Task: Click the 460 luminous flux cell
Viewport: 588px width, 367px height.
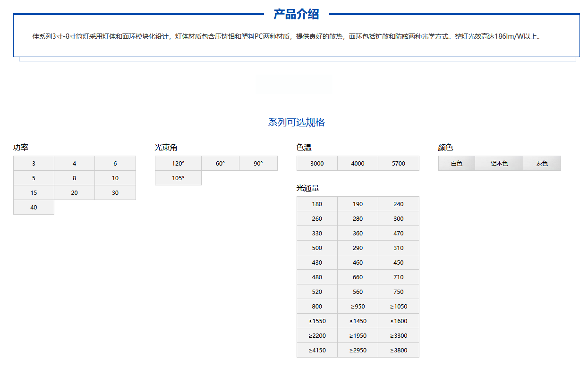Action: 358,262
